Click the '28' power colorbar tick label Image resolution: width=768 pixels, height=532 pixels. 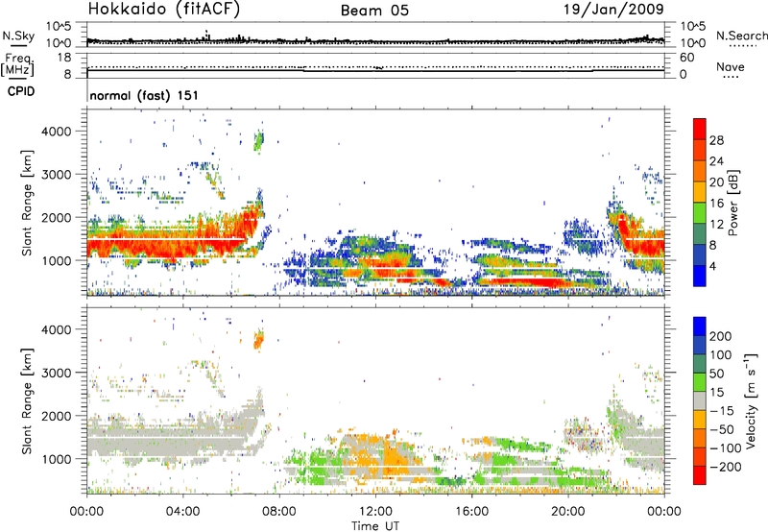(716, 140)
